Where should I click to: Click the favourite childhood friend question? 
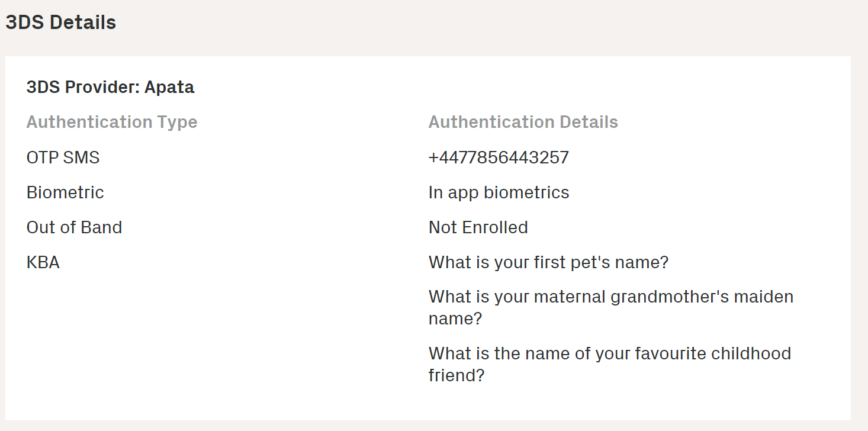(x=610, y=364)
